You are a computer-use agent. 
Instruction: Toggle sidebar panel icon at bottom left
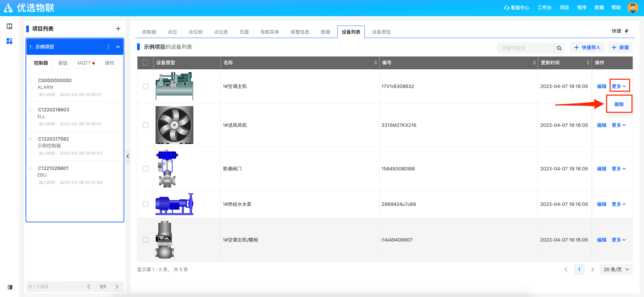click(x=10, y=287)
